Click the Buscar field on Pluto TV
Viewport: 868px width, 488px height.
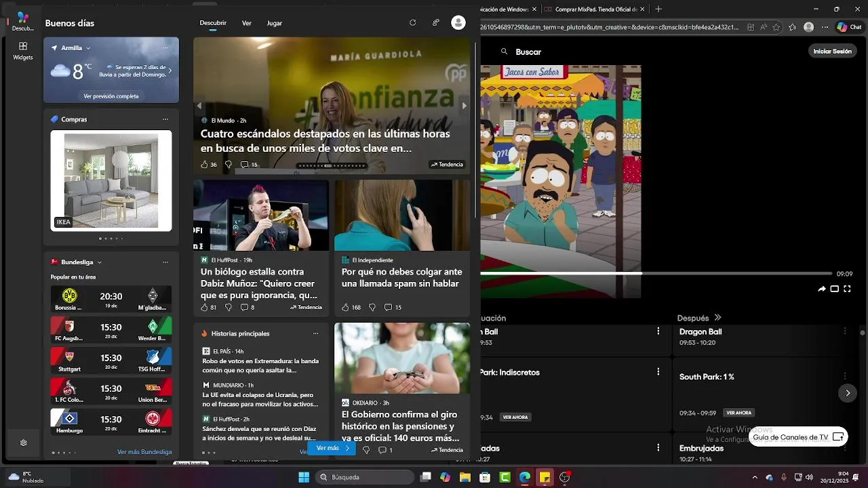click(x=528, y=52)
